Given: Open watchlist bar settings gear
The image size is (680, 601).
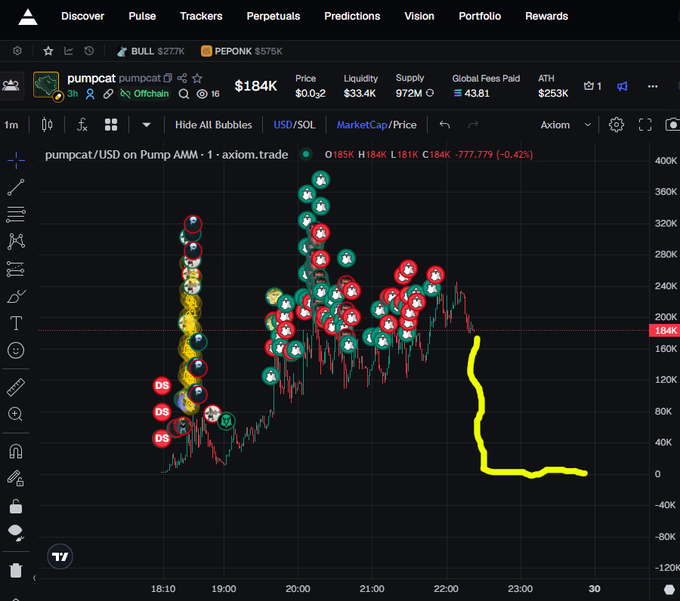Looking at the screenshot, I should pyautogui.click(x=17, y=51).
